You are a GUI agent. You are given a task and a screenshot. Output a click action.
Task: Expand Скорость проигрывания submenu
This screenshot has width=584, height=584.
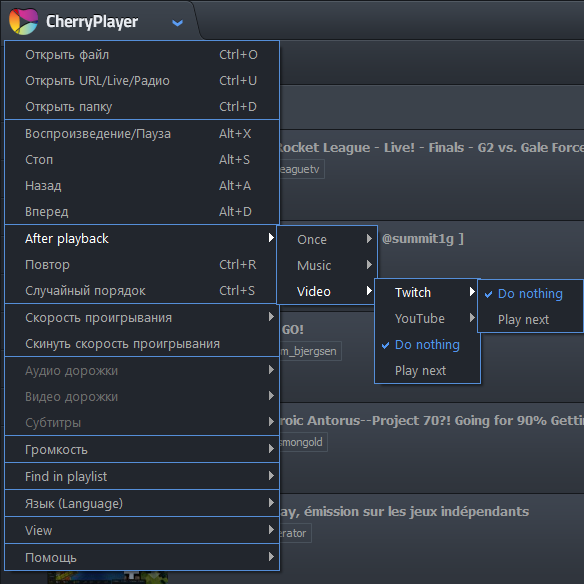pos(142,318)
